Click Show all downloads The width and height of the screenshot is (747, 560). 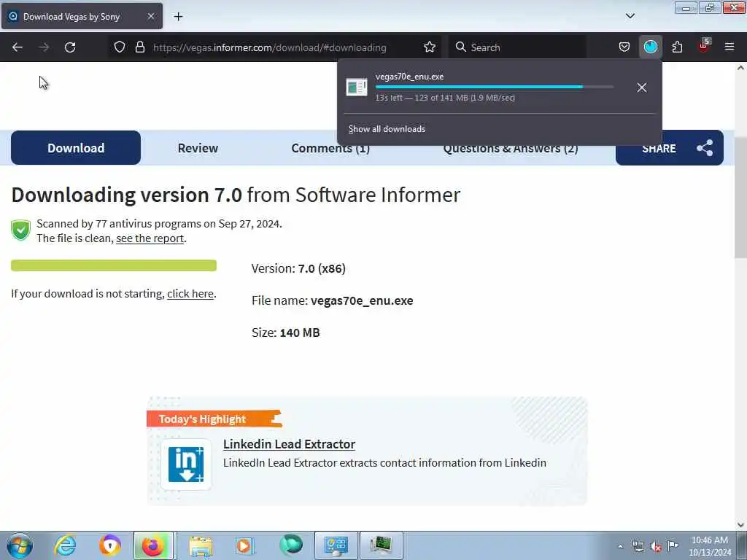(387, 129)
